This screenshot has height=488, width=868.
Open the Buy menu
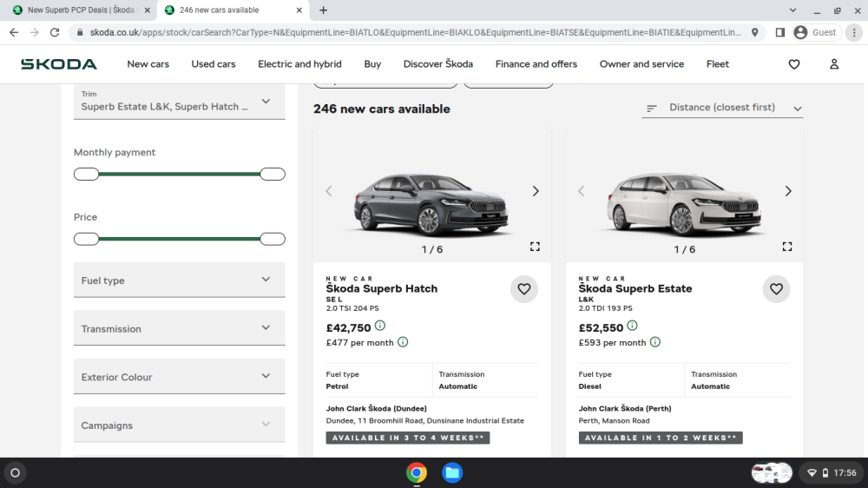point(372,64)
